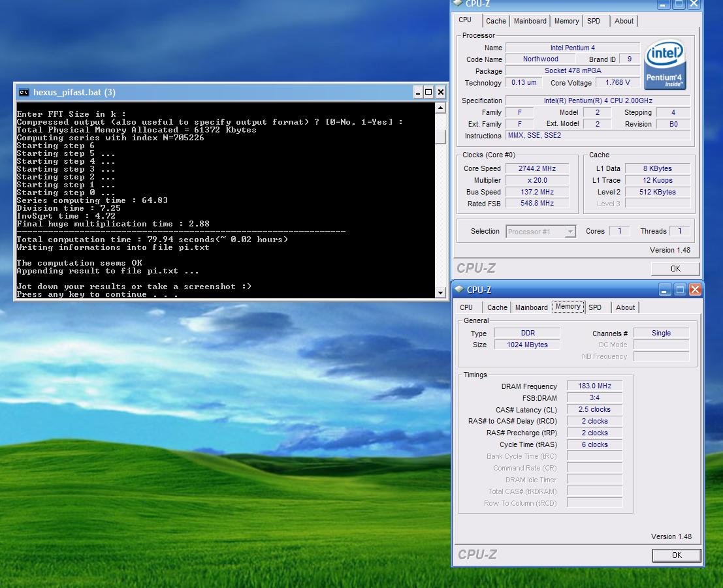Click the '512 KBytes' Level 2 value

tap(658, 192)
